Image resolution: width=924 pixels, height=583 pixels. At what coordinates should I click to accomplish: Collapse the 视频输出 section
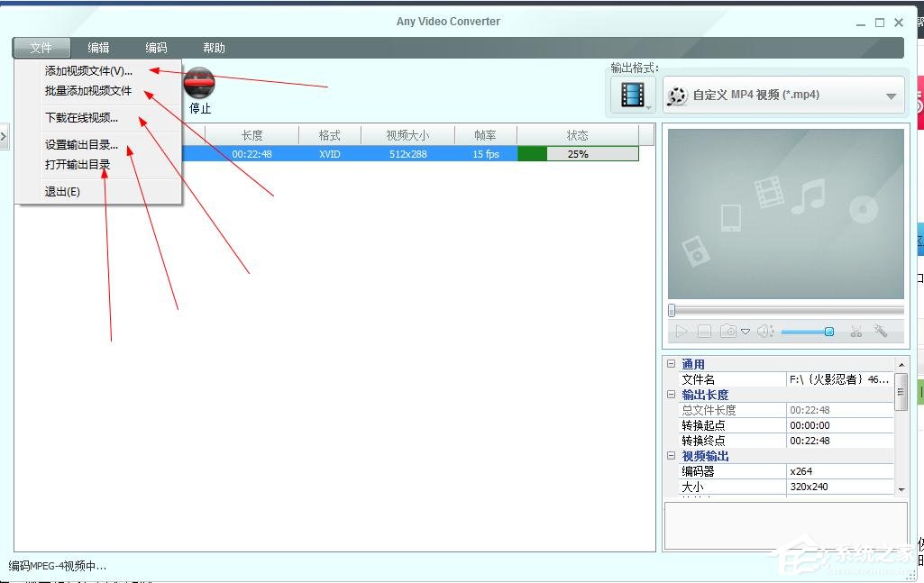click(x=670, y=455)
